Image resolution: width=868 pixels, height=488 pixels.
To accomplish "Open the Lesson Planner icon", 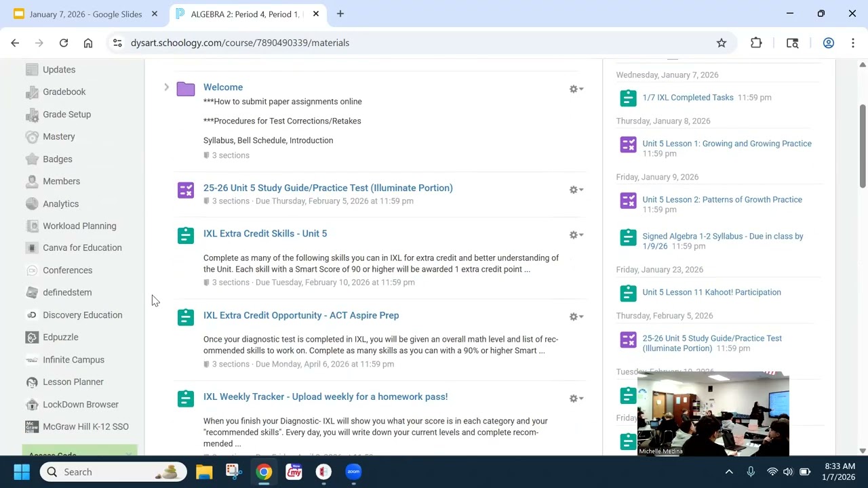I will (x=32, y=382).
